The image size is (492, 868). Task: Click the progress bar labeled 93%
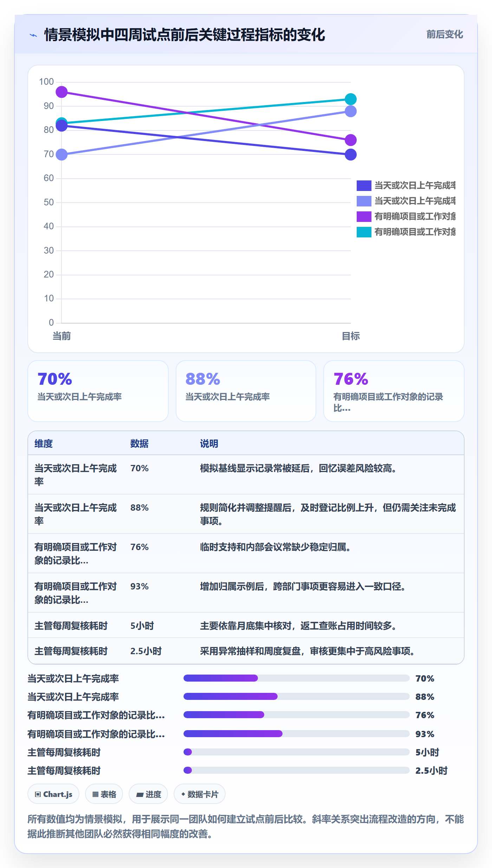click(x=296, y=734)
